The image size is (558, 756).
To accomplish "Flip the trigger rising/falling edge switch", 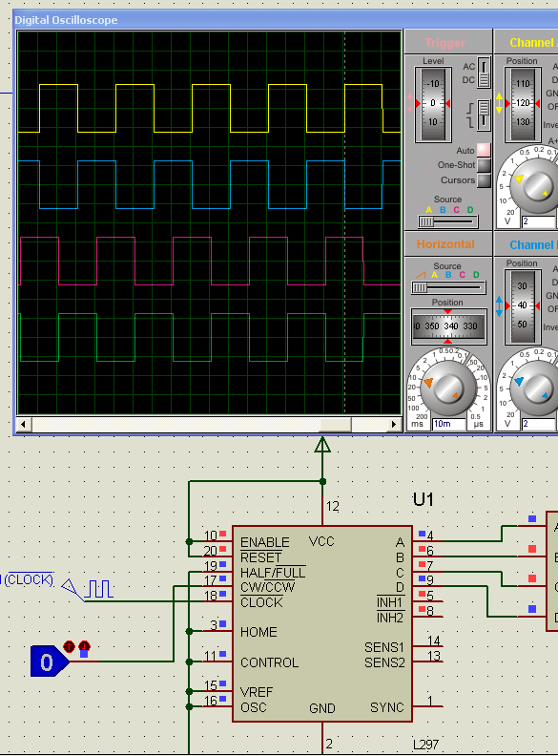I will (484, 115).
